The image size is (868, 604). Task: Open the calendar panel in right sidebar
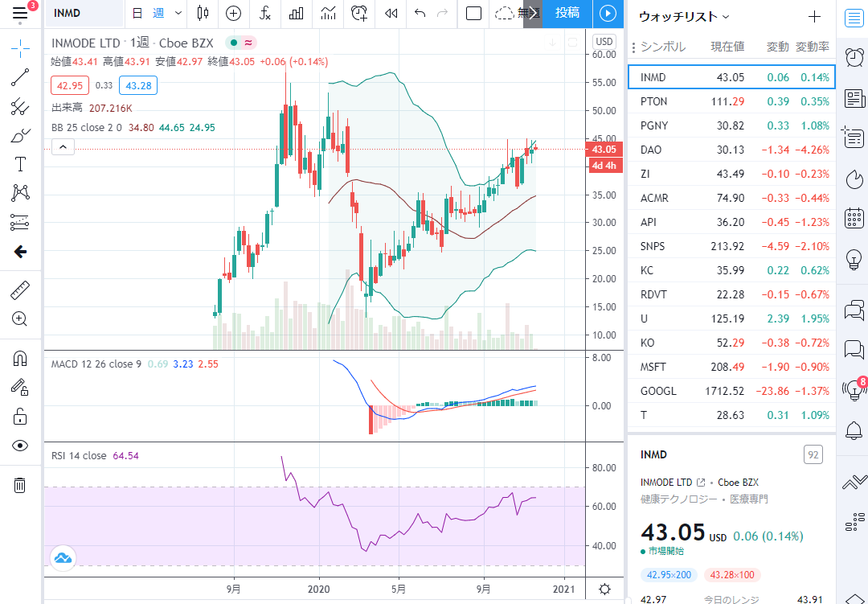[x=854, y=218]
